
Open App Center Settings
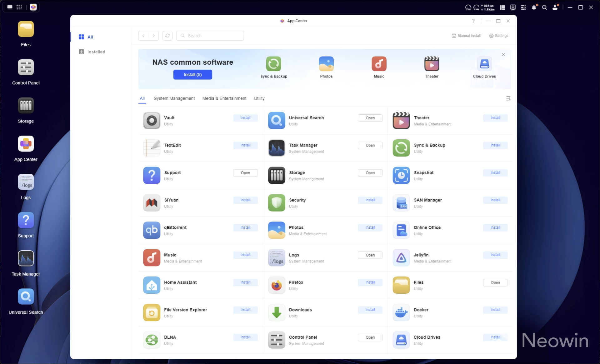498,36
